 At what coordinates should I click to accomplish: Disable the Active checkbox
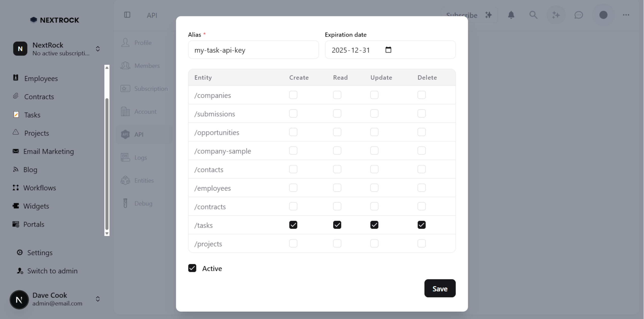coord(192,268)
